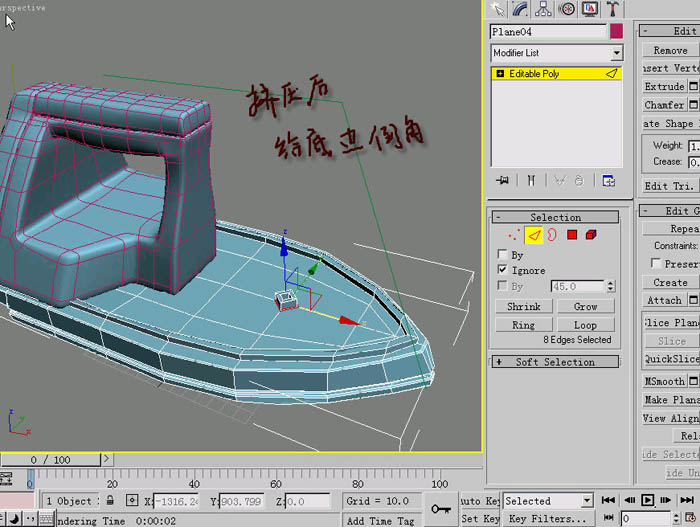This screenshot has width=700, height=527.
Task: Click the Chamfer button
Action: point(664,105)
